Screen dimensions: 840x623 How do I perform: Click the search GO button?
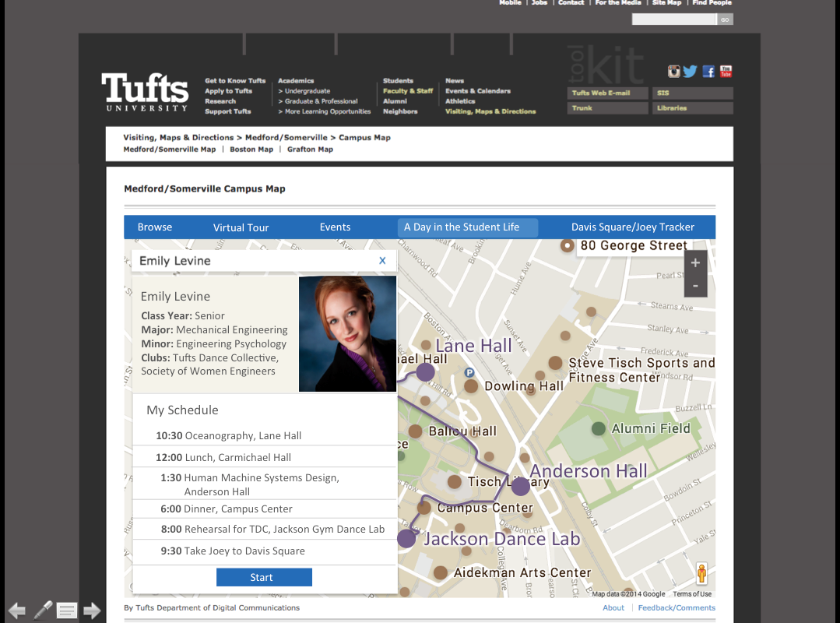[725, 19]
